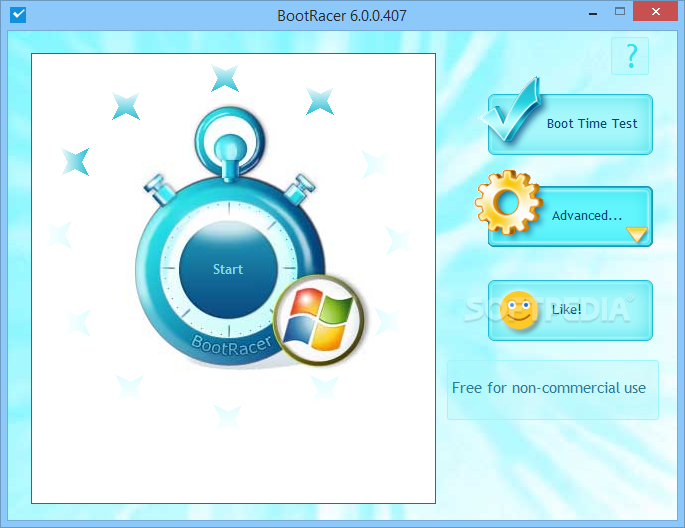The width and height of the screenshot is (685, 528).
Task: Run the Boot Time Test
Action: tap(570, 124)
